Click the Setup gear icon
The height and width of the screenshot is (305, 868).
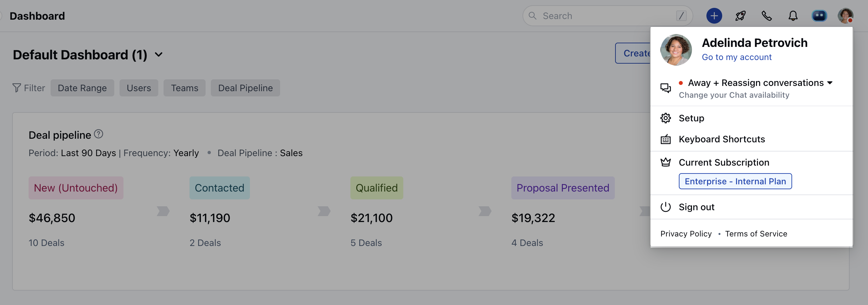(x=665, y=118)
